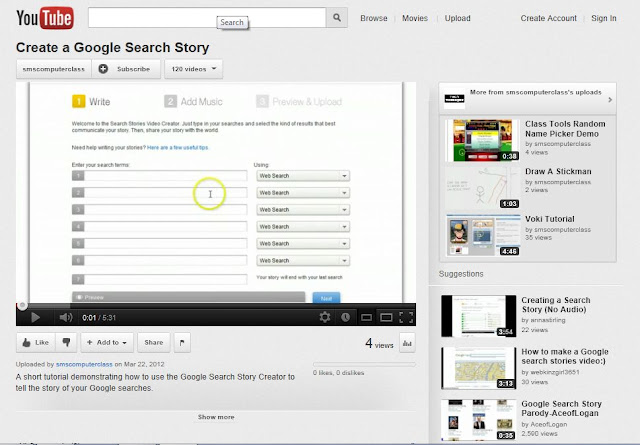
Task: Show video statistics chart icon
Action: pyautogui.click(x=407, y=343)
